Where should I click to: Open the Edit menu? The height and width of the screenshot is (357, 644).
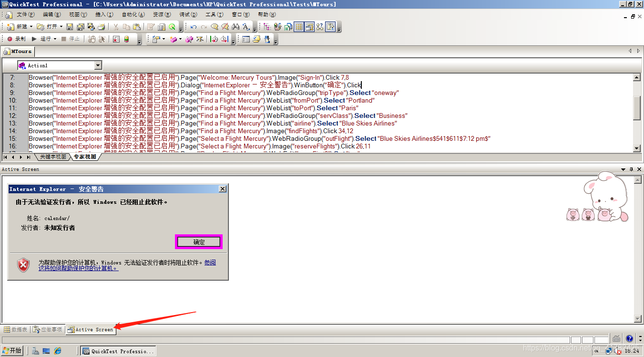tap(51, 15)
